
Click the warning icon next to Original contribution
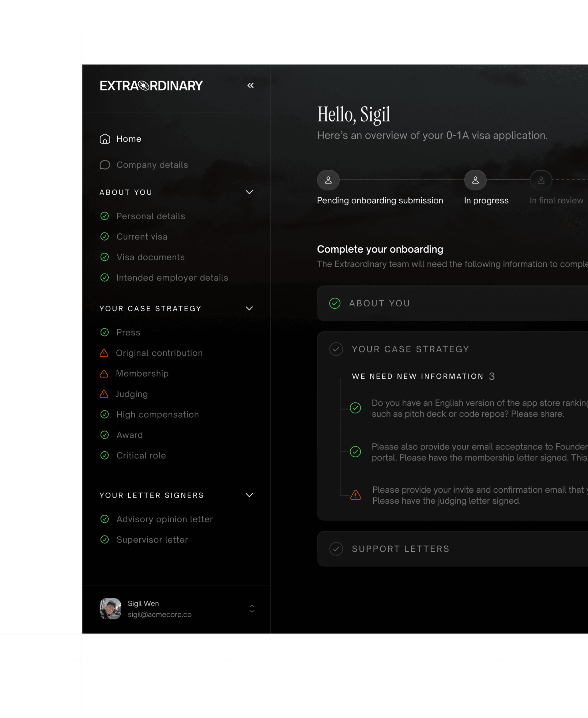point(104,353)
